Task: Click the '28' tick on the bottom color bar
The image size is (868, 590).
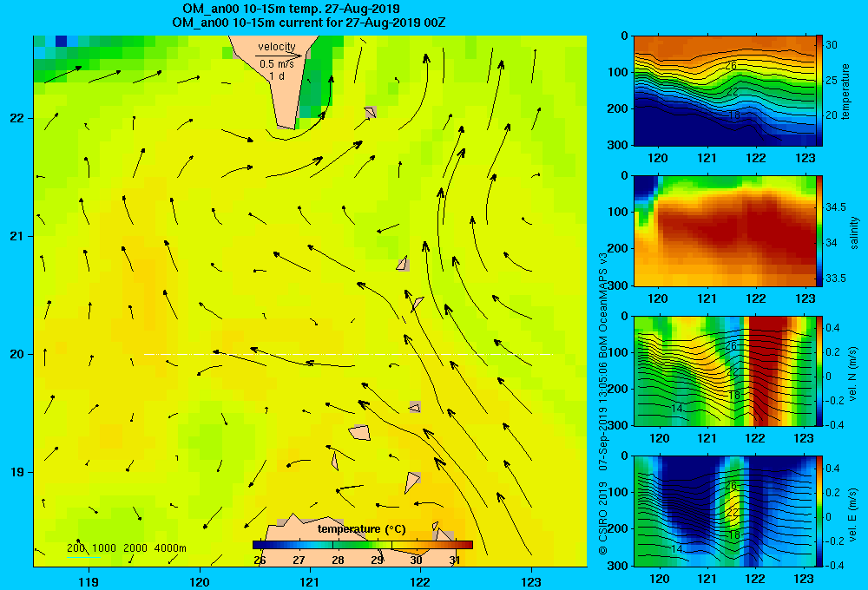Action: coord(338,560)
